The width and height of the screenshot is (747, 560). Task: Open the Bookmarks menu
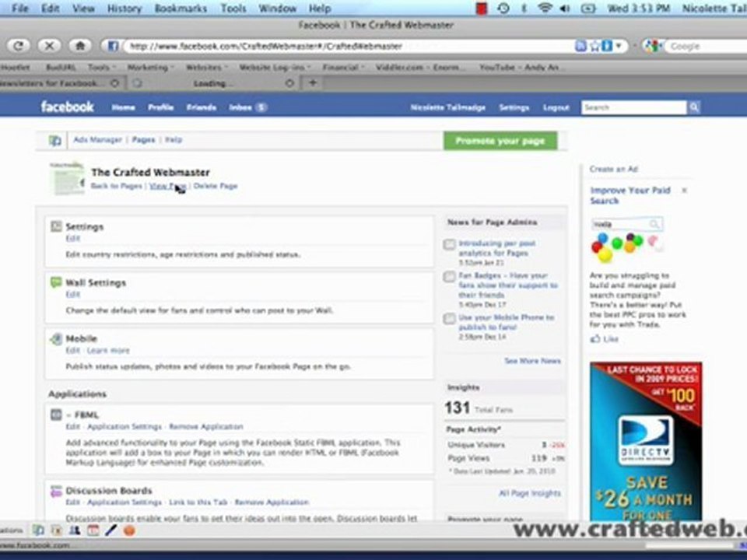[x=181, y=8]
